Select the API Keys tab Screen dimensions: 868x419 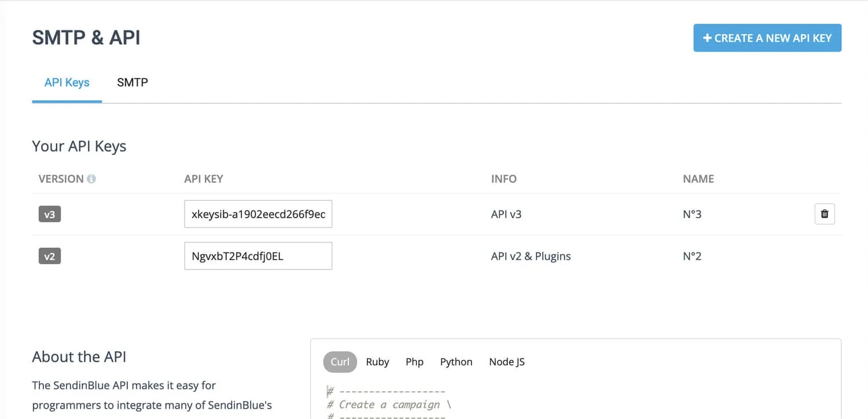tap(67, 82)
